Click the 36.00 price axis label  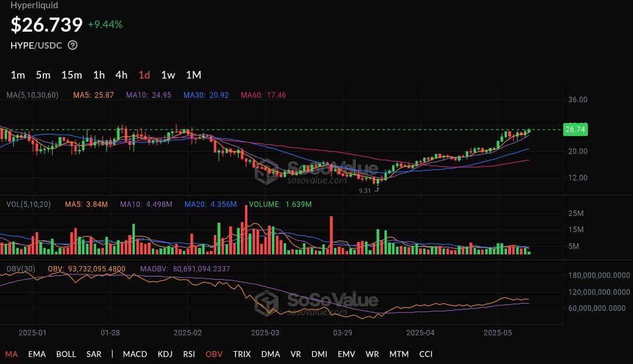[578, 100]
